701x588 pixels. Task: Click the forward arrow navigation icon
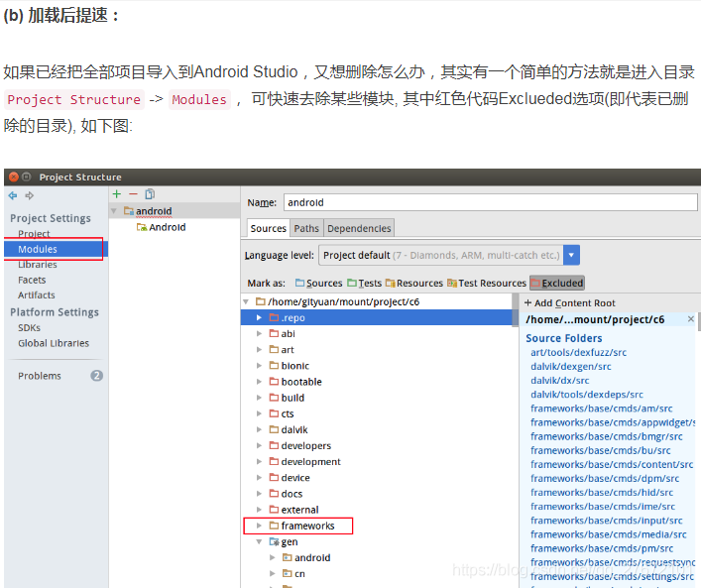[x=30, y=195]
